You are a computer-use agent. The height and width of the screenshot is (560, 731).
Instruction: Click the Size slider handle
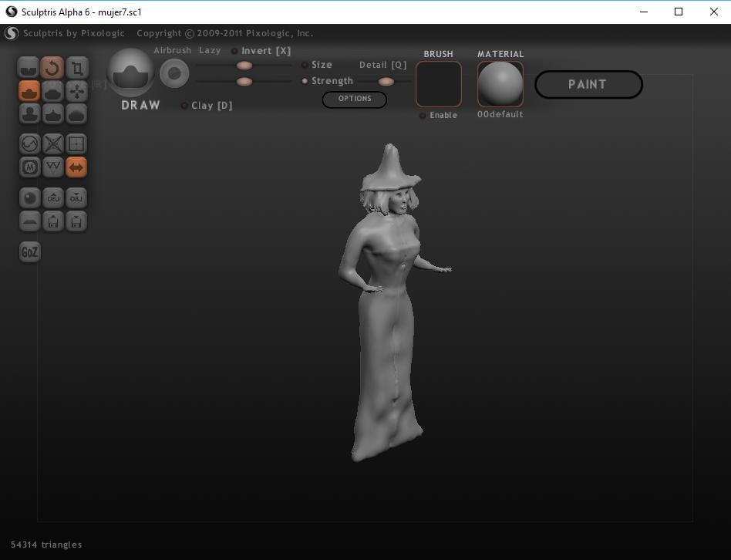pos(244,66)
